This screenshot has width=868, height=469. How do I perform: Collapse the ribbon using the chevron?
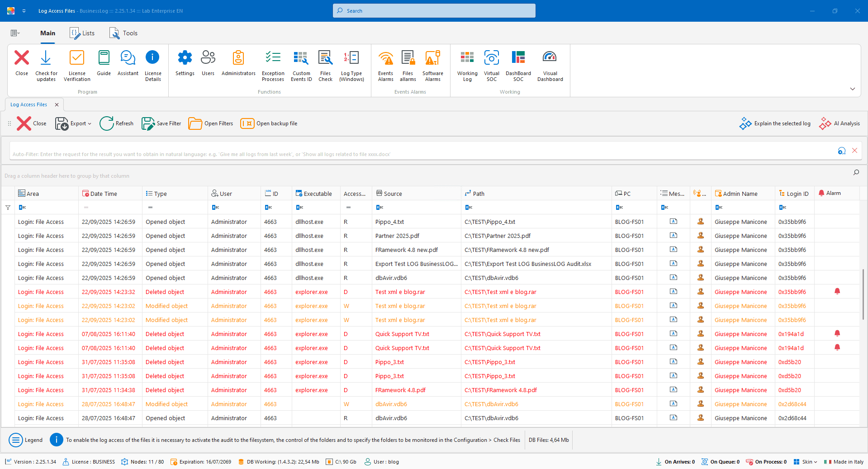[852, 89]
